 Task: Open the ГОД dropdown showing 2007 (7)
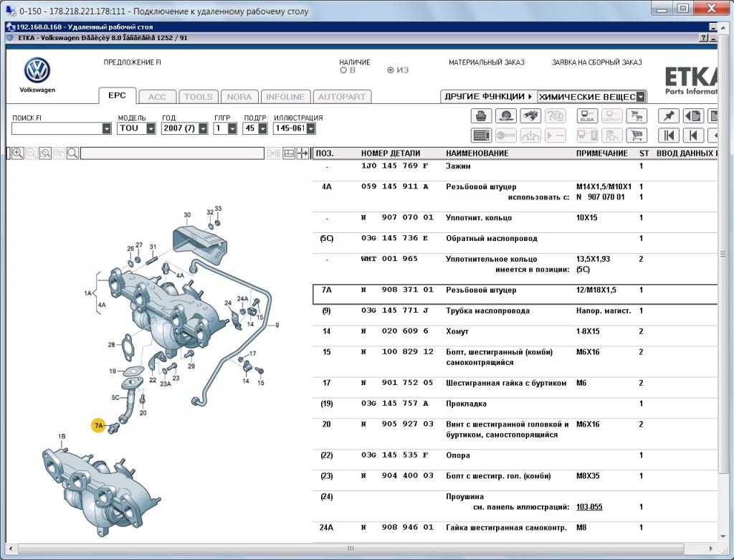tap(203, 128)
